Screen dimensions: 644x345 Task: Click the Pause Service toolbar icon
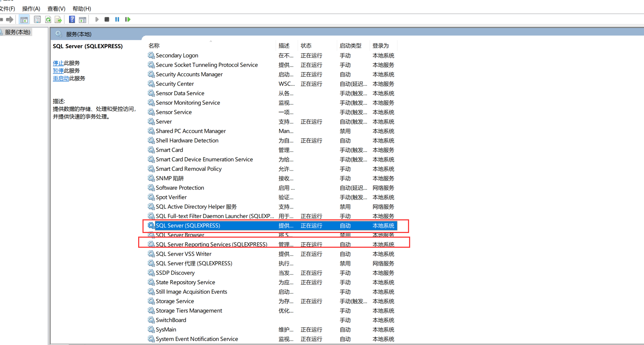pos(117,19)
